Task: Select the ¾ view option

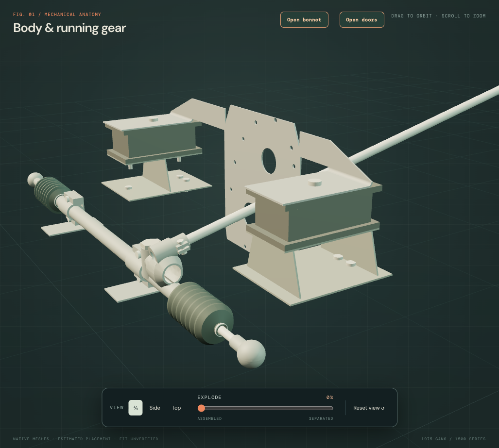Action: pos(136,408)
